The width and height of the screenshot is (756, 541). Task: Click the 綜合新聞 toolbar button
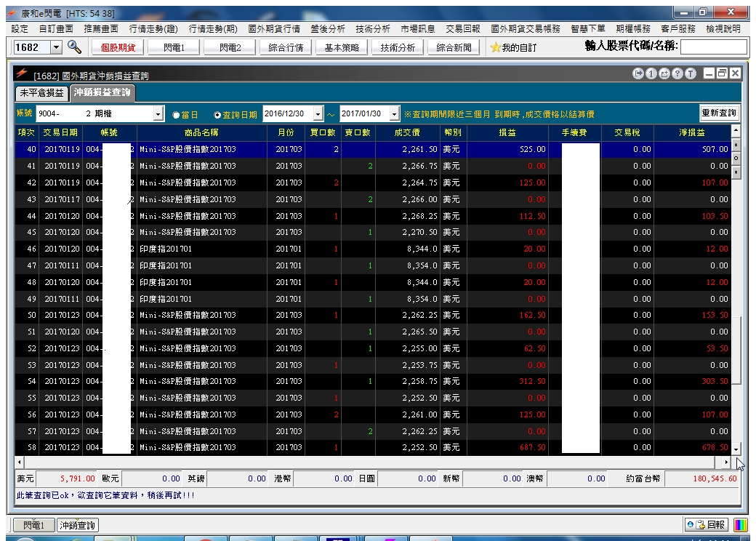coord(454,47)
